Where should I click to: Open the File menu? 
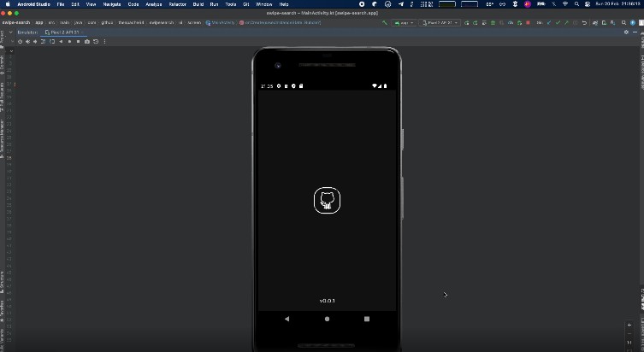(61, 4)
